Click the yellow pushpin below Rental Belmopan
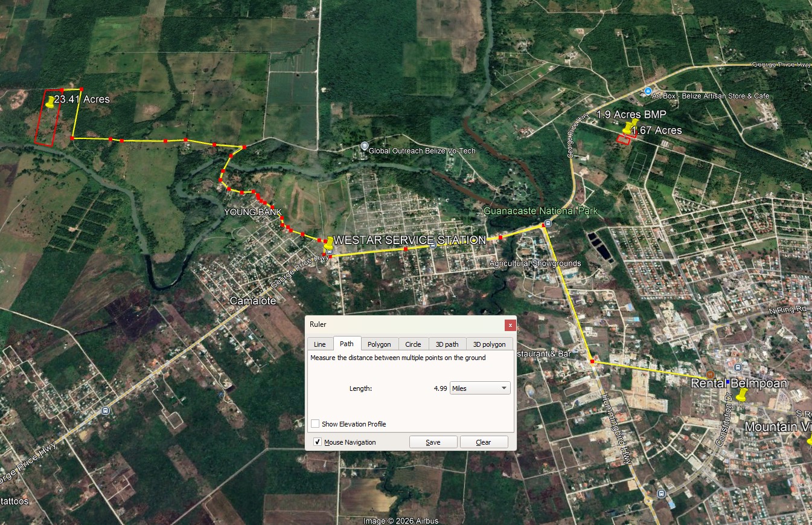The height and width of the screenshot is (525, 812). [x=742, y=395]
